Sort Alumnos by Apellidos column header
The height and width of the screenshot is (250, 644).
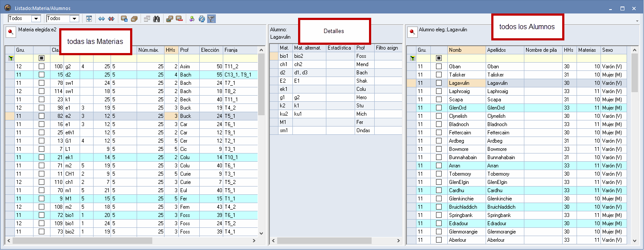coord(505,50)
